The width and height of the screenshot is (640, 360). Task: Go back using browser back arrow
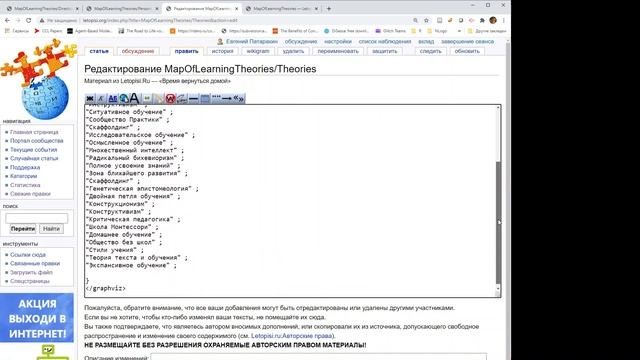[7, 20]
